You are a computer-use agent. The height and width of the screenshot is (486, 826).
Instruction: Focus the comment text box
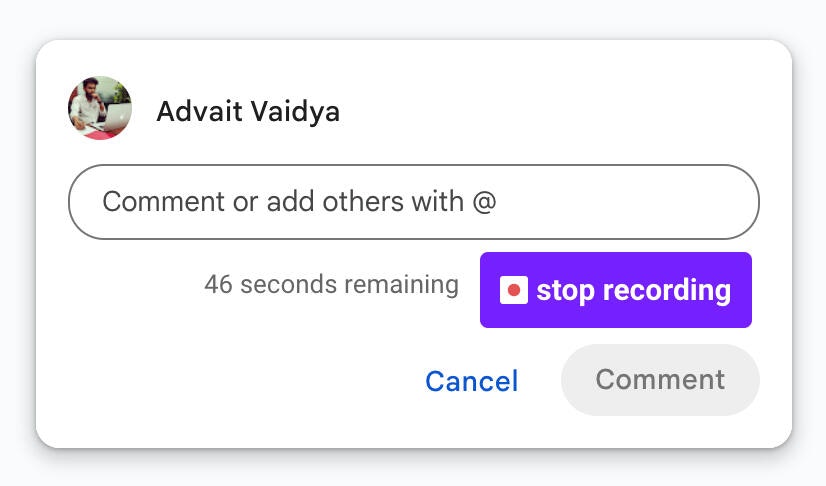pyautogui.click(x=414, y=202)
